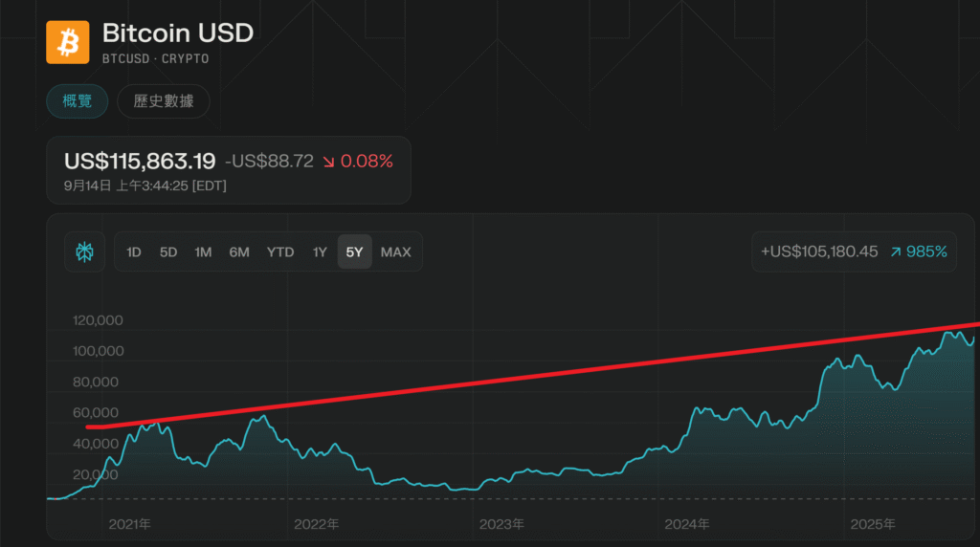The height and width of the screenshot is (547, 980).
Task: Click the -US$88.72 price change
Action: tap(269, 161)
